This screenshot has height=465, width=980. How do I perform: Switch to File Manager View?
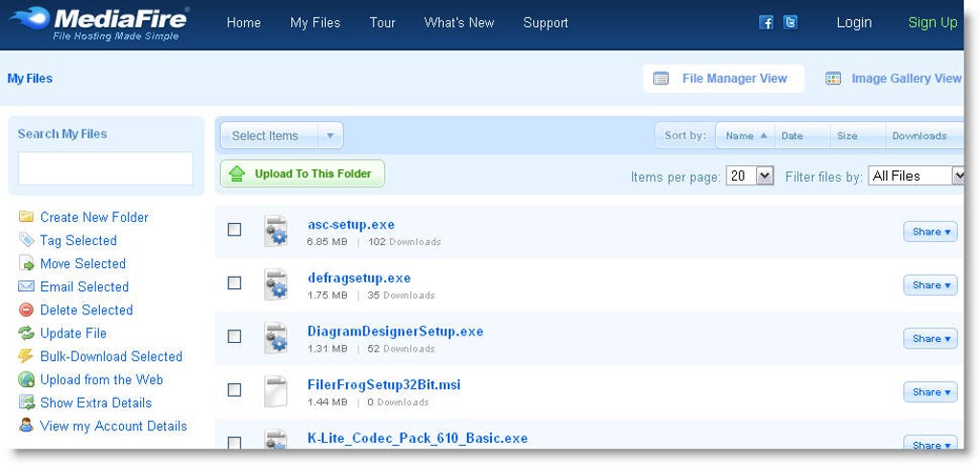(723, 79)
